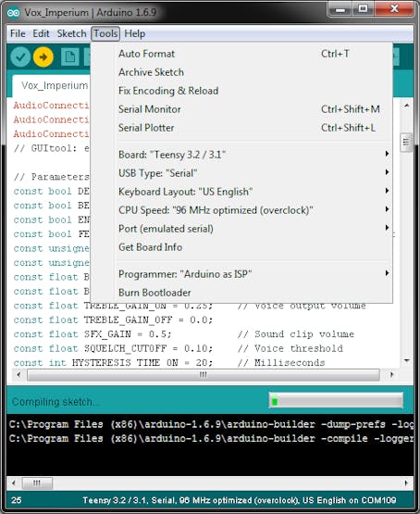420x514 pixels.
Task: Click editor vertical scrollbar thumb
Action: click(x=406, y=143)
